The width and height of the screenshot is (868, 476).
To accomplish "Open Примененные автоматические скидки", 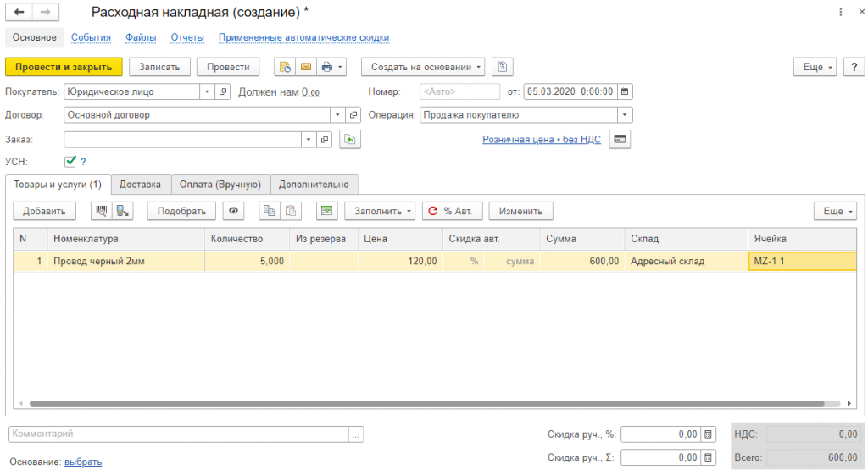I will click(x=303, y=37).
